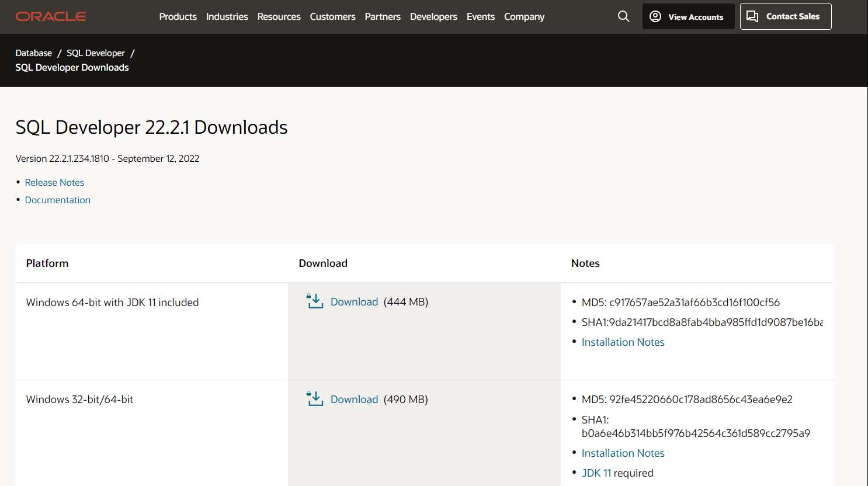
Task: Click the SQL Developer Downloads breadcrumb title
Action: tap(72, 67)
